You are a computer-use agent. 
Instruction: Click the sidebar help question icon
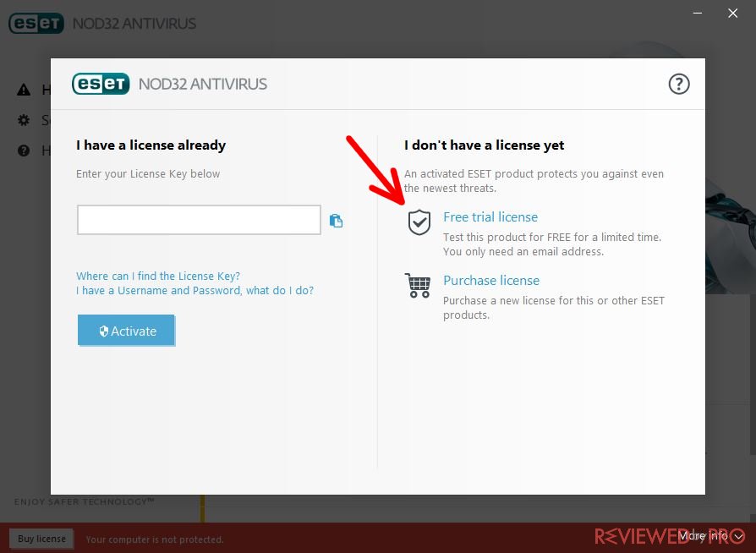pyautogui.click(x=24, y=151)
